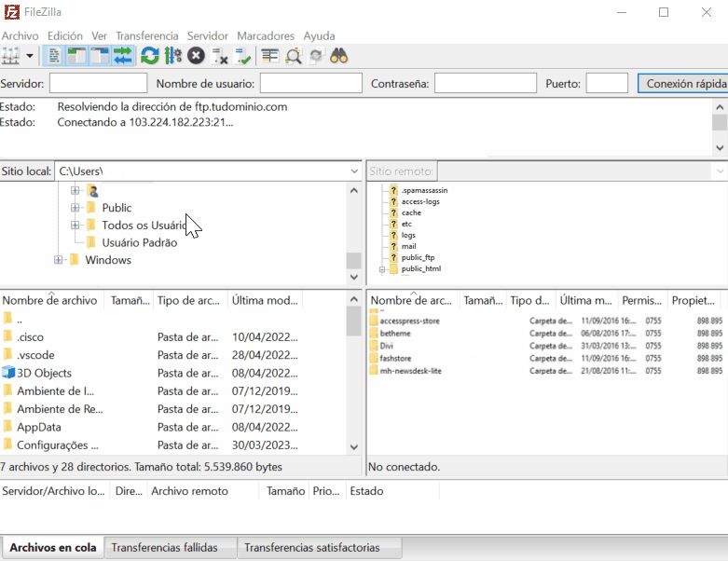728x561 pixels.
Task: Sort local list by Tipo de archivo
Action: 190,300
